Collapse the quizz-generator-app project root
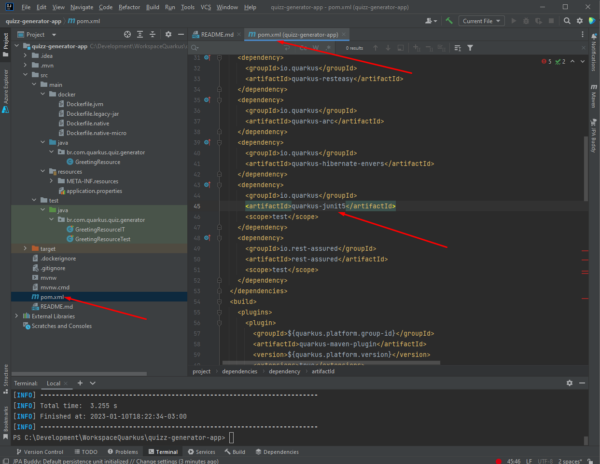This screenshot has width=600, height=464. (x=17, y=46)
